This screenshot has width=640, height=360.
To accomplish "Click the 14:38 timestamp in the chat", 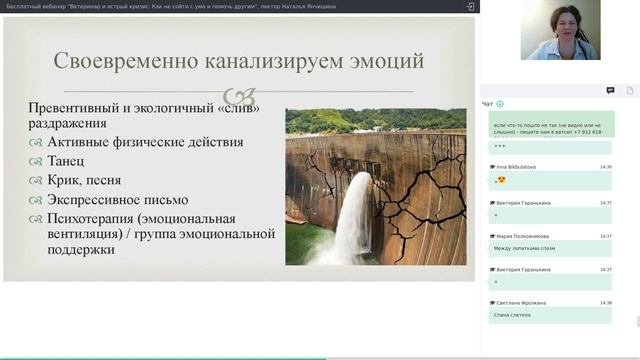I will pos(606,303).
